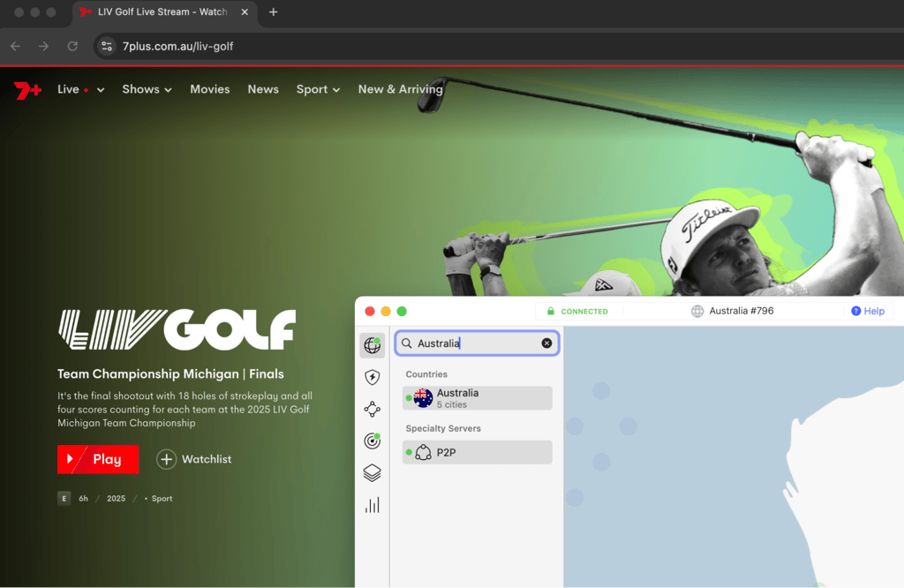Viewport: 904px width, 588px height.
Task: Select the P2P specialty server
Action: [478, 452]
